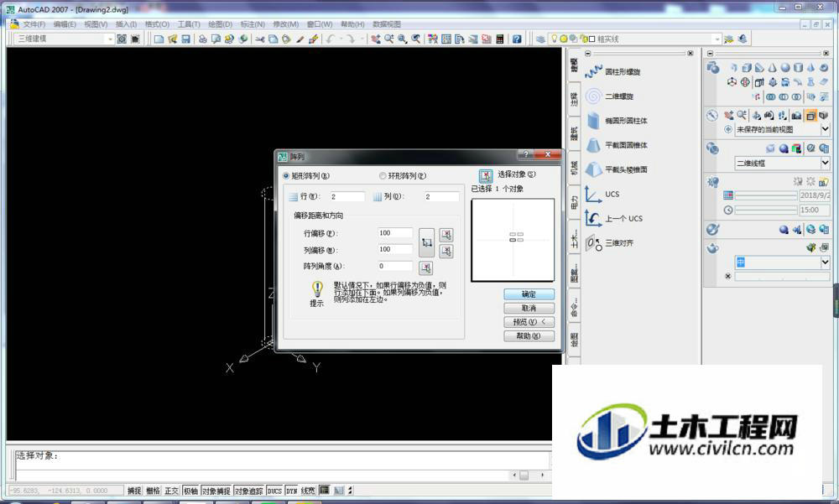The width and height of the screenshot is (839, 504).
Task: Toggle the DUCS status button
Action: click(274, 491)
